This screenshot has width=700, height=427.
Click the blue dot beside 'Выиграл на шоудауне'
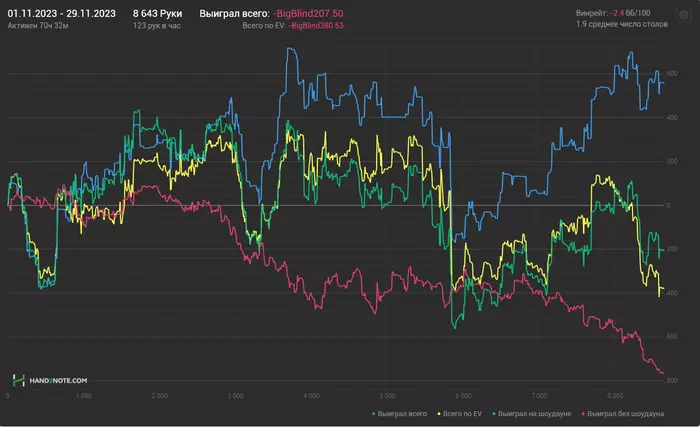point(494,412)
